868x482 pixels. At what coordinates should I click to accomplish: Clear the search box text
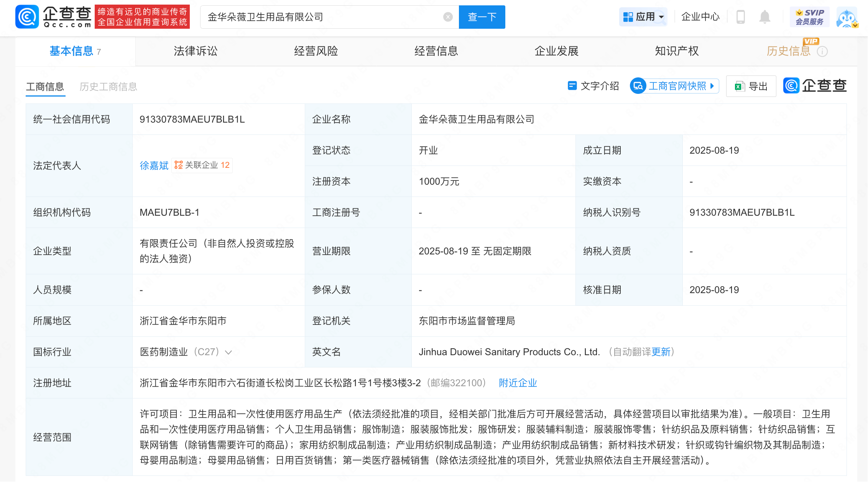click(447, 17)
